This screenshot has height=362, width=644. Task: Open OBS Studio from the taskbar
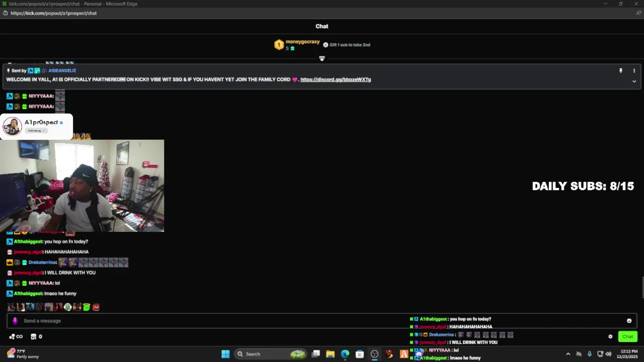coord(374,354)
